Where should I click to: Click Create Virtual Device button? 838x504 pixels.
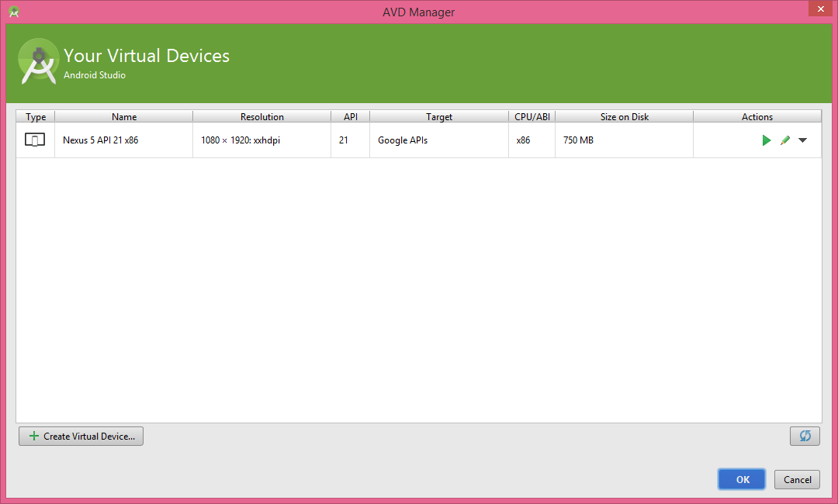click(x=81, y=437)
